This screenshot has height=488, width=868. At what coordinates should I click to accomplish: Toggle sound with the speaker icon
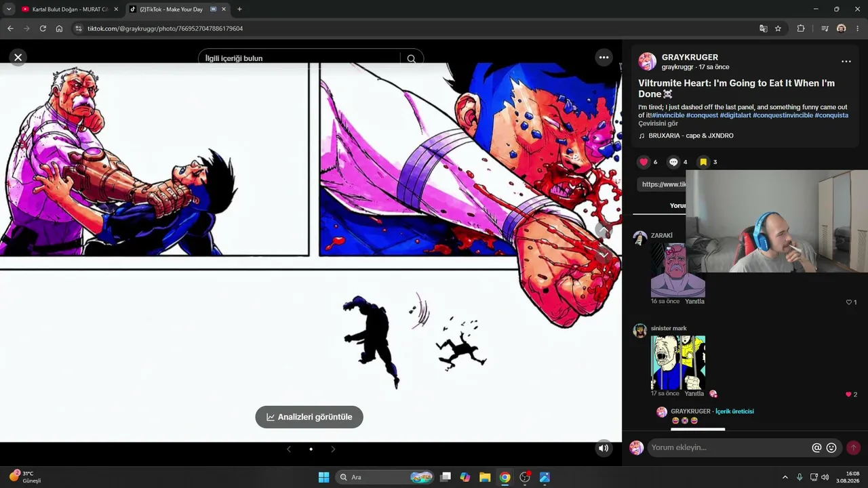point(604,448)
